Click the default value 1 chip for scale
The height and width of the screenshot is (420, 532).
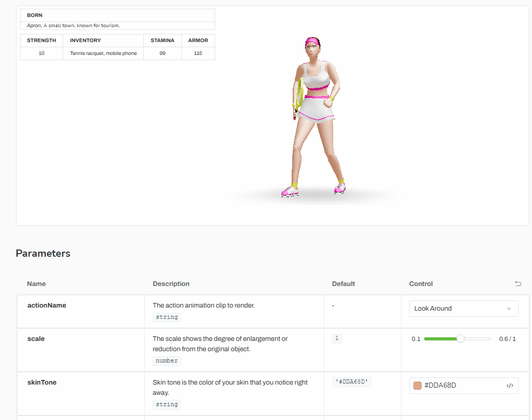[x=337, y=338]
